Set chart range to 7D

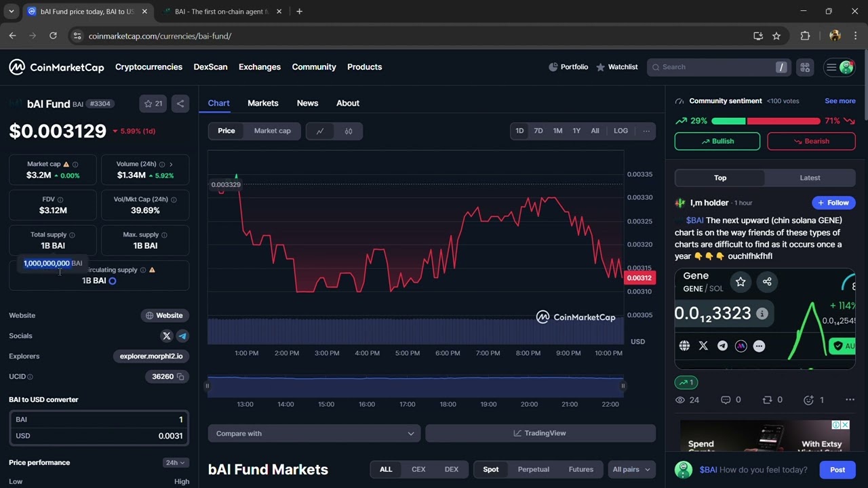pos(538,131)
